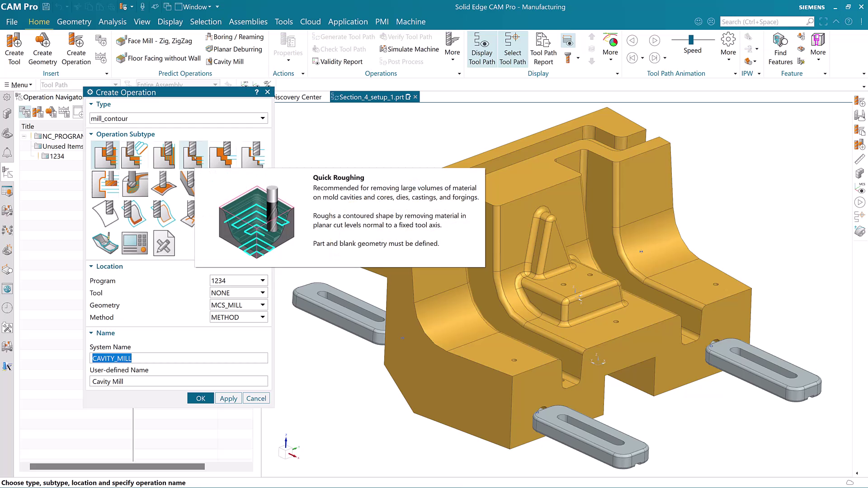Collapse the Operation Subtype section
Image resolution: width=868 pixels, height=488 pixels.
click(91, 134)
